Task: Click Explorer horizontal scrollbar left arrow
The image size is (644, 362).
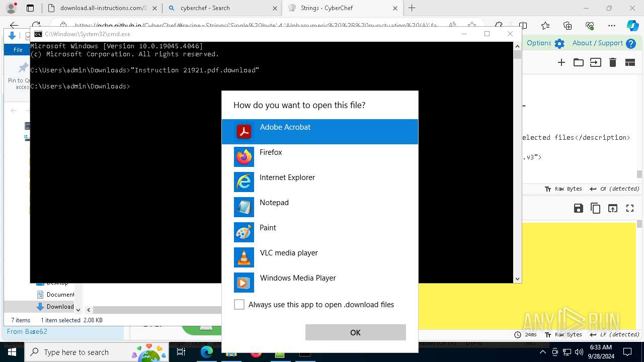Action: pos(89,310)
